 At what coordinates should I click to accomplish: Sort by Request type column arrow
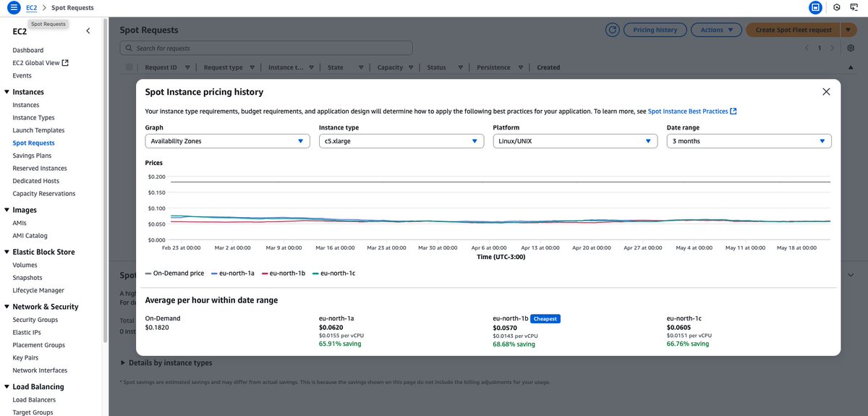pyautogui.click(x=252, y=67)
